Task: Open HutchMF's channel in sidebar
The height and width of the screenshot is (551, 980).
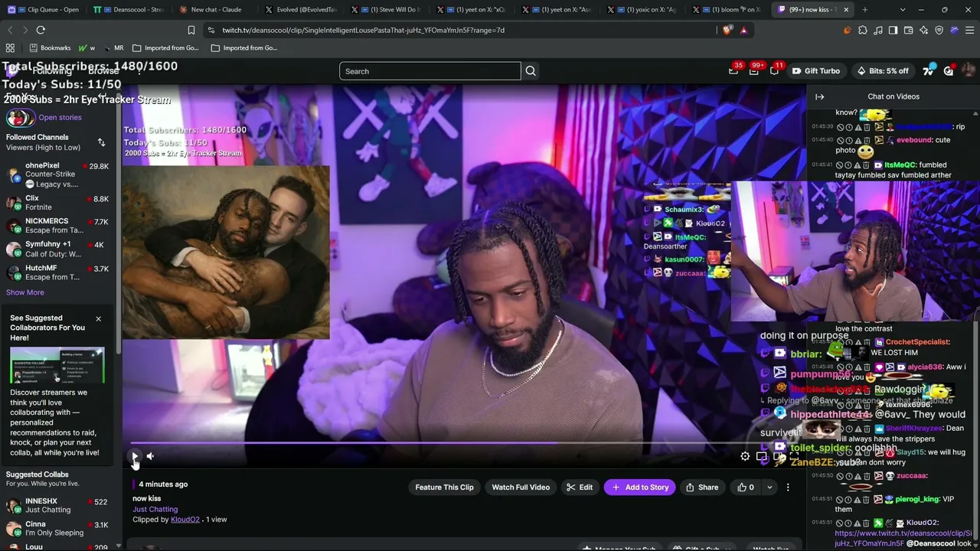Action: [58, 272]
